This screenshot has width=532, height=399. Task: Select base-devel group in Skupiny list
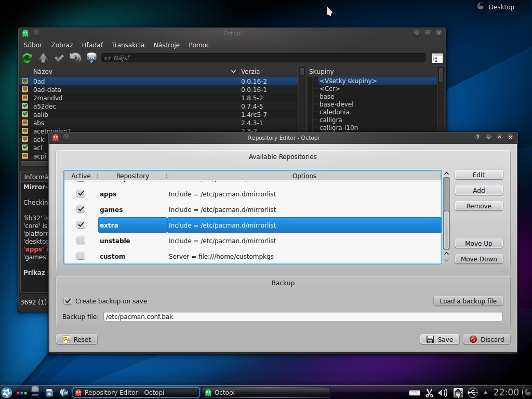[336, 104]
